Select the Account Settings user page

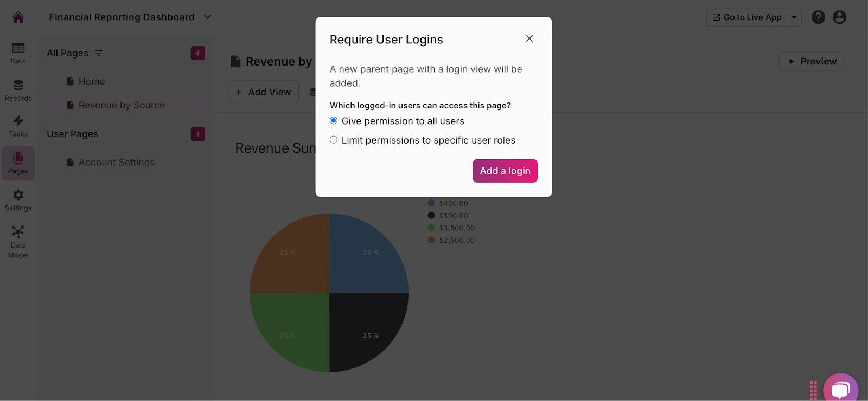[116, 163]
